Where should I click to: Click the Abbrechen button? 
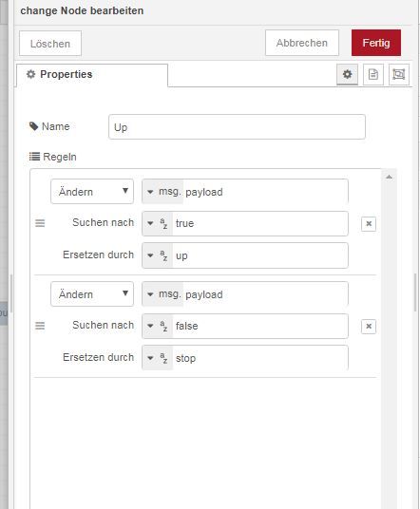tap(302, 43)
